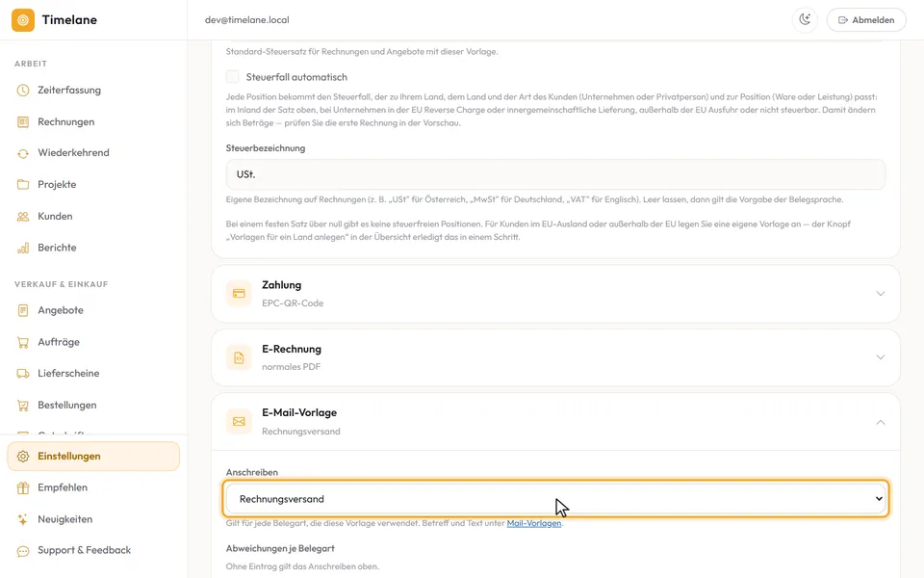This screenshot has width=924, height=578.
Task: Click the Steuerbezeichnung input field
Action: (555, 174)
